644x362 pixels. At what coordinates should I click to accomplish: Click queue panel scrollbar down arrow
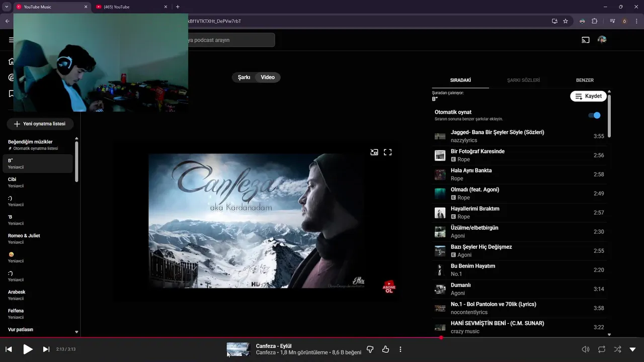pyautogui.click(x=609, y=334)
